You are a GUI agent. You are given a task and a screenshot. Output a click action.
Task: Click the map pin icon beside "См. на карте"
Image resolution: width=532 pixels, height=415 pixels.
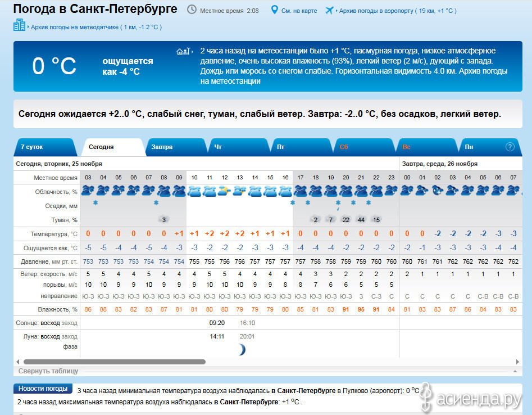tap(274, 10)
